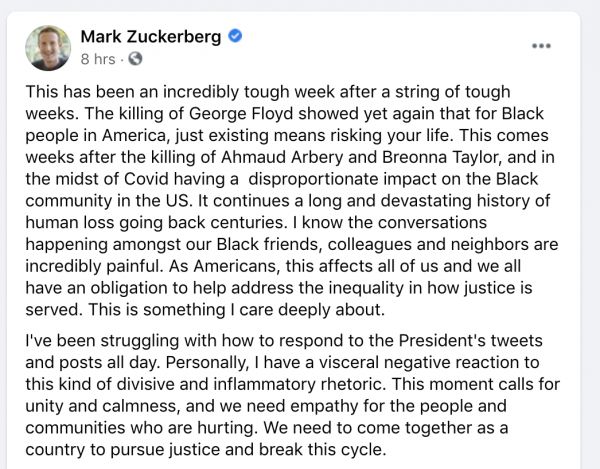Open the post options three-dot menu

coord(541,45)
